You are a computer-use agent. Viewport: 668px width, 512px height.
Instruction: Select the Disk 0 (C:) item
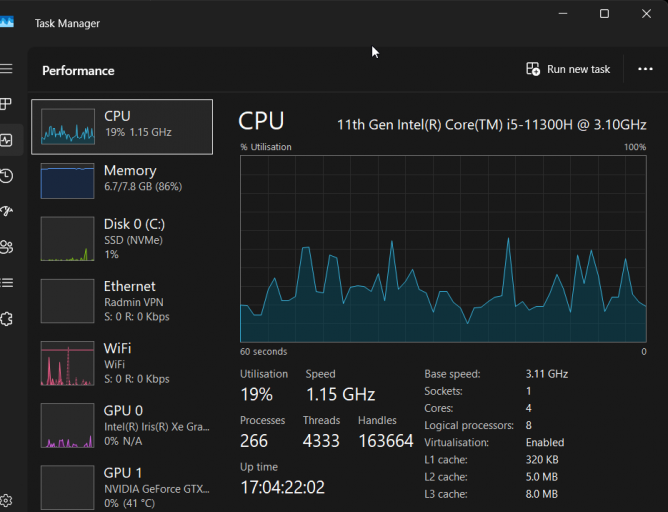pos(122,239)
